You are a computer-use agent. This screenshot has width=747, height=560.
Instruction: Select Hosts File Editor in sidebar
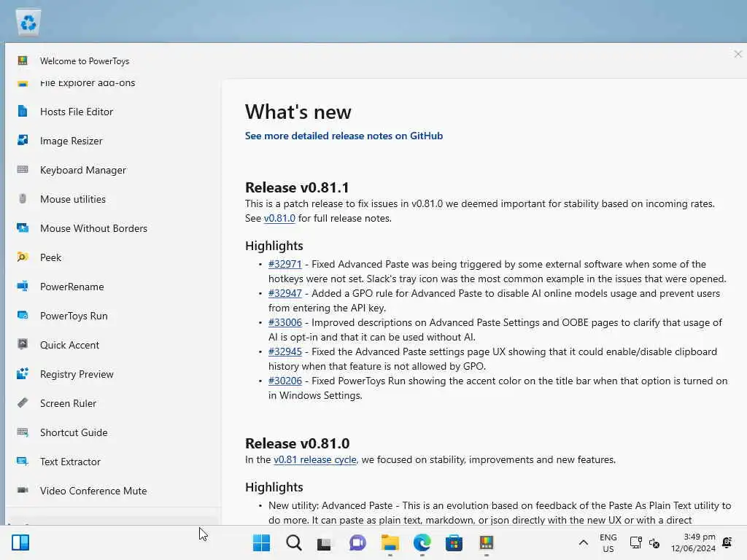[113, 112]
